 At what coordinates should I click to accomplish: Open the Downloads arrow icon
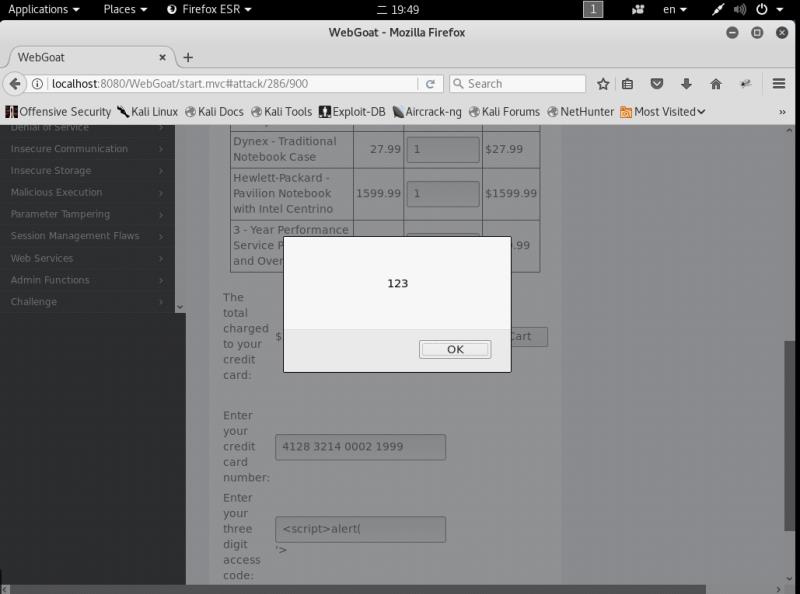coord(686,84)
